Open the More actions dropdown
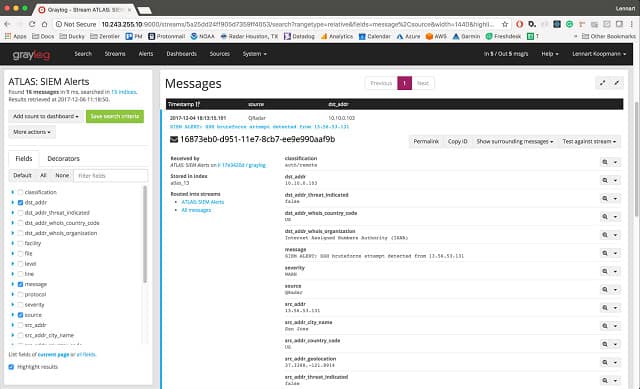640x389 pixels. point(32,132)
